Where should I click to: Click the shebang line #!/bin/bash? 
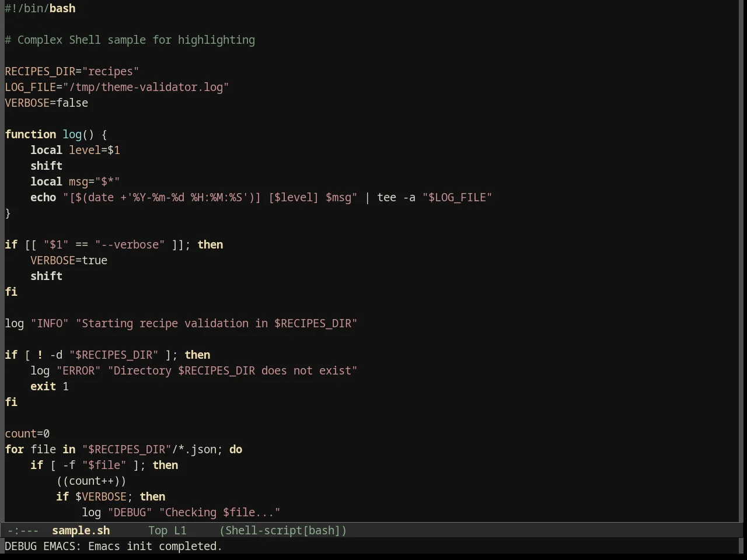[x=40, y=8]
